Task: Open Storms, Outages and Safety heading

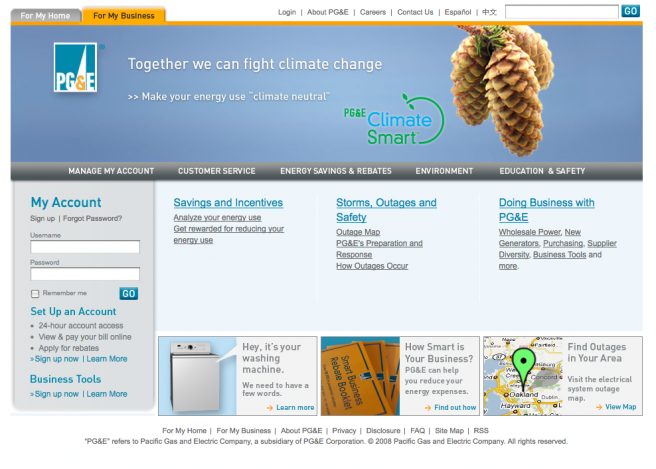Action: 386,210
